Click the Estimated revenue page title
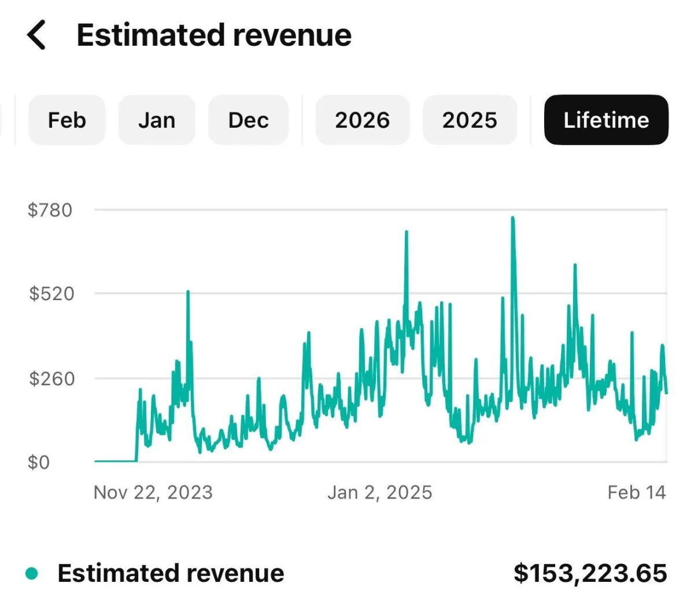The height and width of the screenshot is (616, 694). click(x=214, y=35)
